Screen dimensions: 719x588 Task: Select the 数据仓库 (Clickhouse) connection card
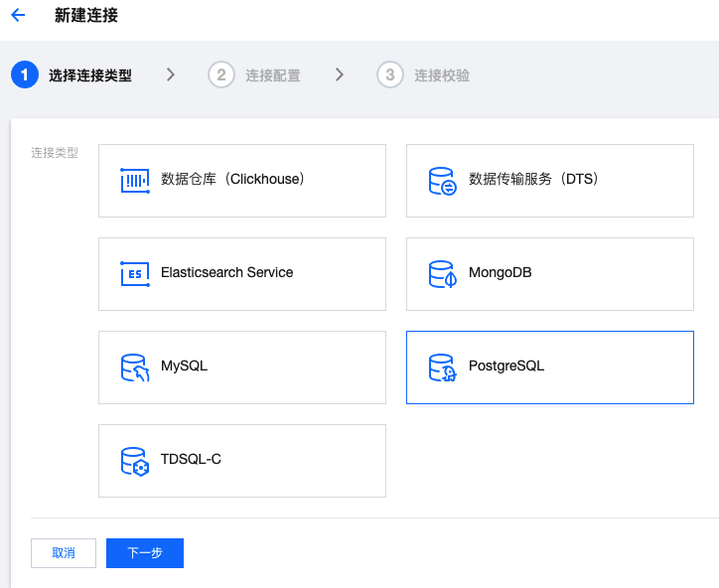click(242, 181)
